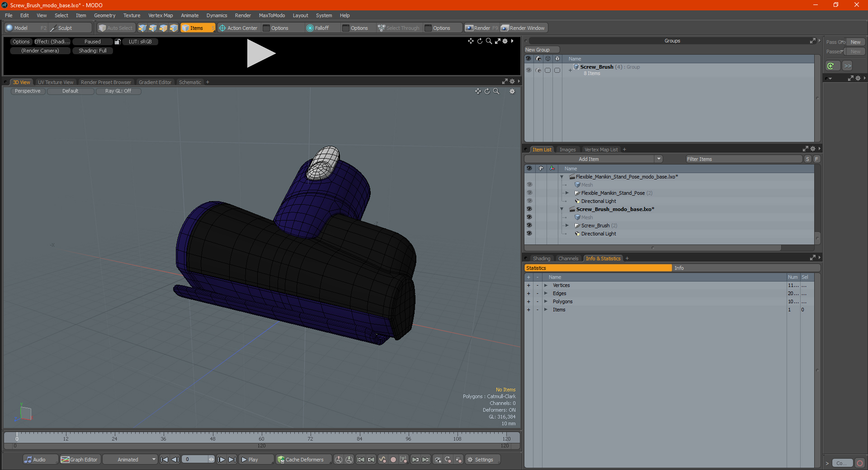Toggle visibility of Screw_Brush (2) item
Image resolution: width=868 pixels, height=470 pixels.
click(x=529, y=226)
